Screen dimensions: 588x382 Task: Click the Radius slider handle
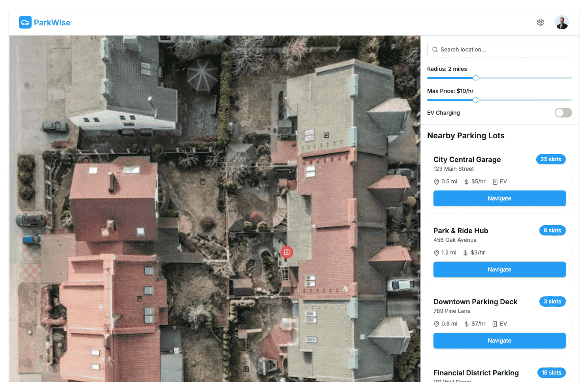coord(475,78)
